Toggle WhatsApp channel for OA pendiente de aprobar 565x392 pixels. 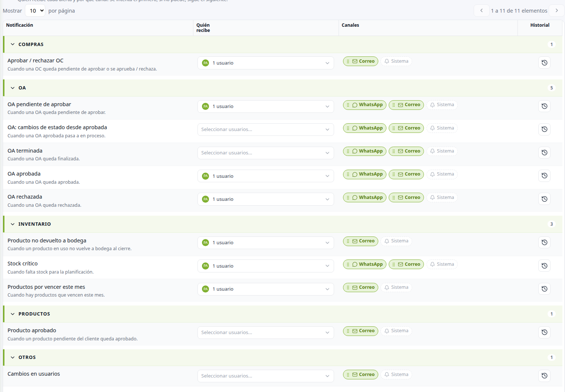pyautogui.click(x=365, y=105)
